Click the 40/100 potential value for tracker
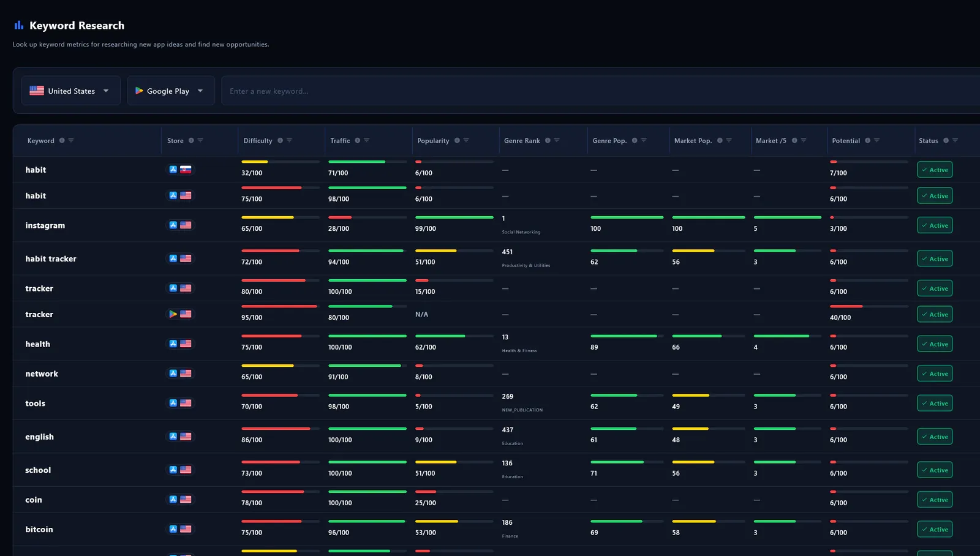Image resolution: width=980 pixels, height=556 pixels. tap(840, 318)
